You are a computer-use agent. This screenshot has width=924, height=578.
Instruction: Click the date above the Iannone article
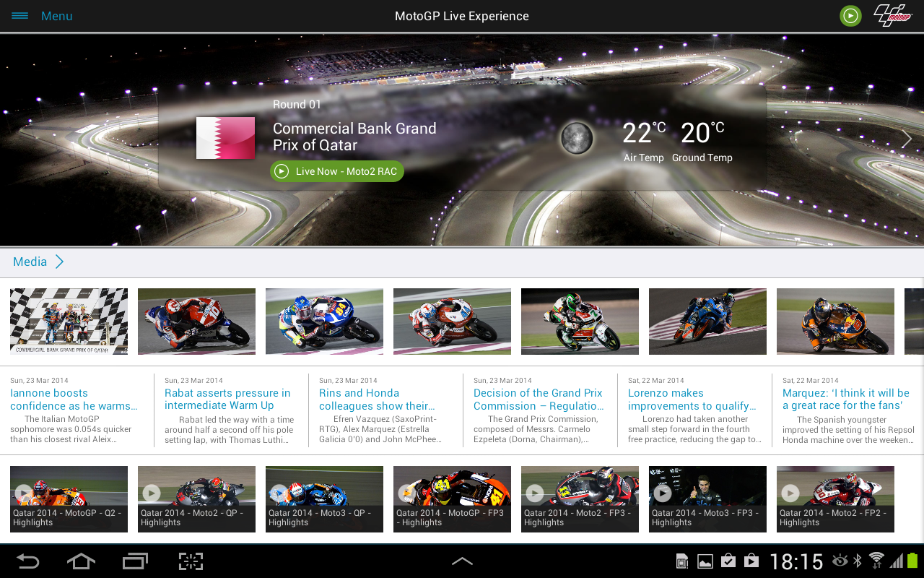(x=39, y=380)
